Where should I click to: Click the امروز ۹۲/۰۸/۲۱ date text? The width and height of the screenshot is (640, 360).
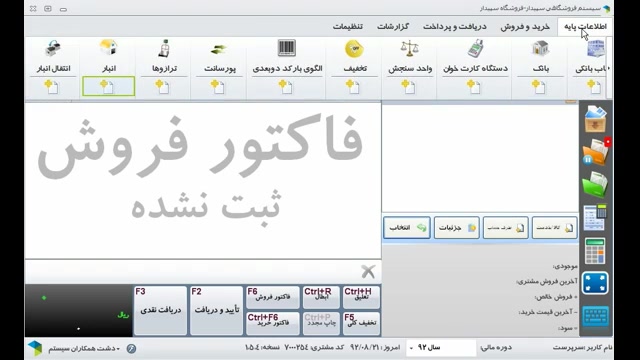pyautogui.click(x=375, y=347)
